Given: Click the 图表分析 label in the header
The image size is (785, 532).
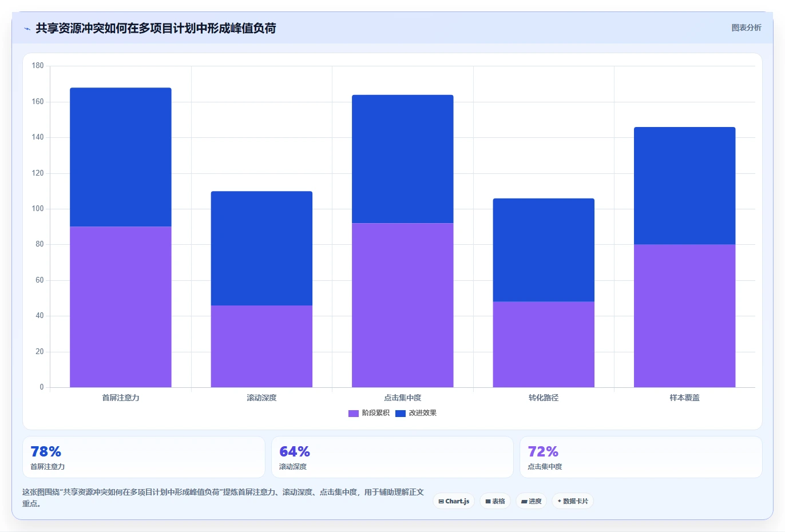Looking at the screenshot, I should coord(746,27).
